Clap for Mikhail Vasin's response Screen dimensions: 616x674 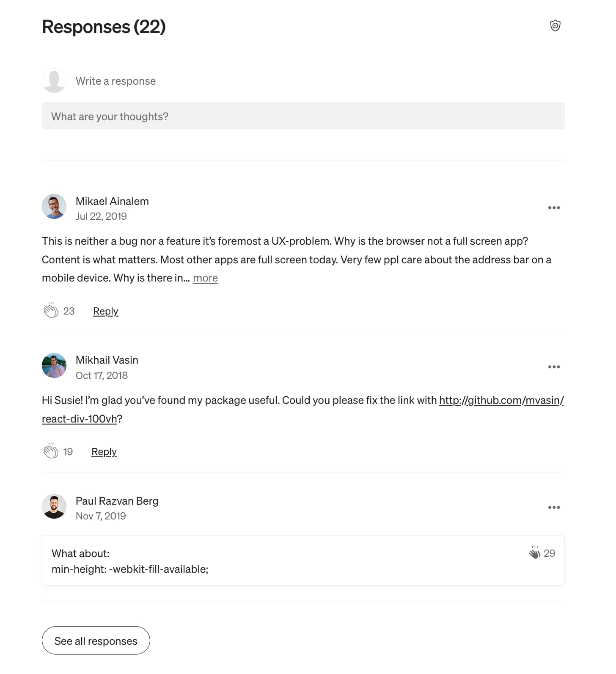pos(51,451)
